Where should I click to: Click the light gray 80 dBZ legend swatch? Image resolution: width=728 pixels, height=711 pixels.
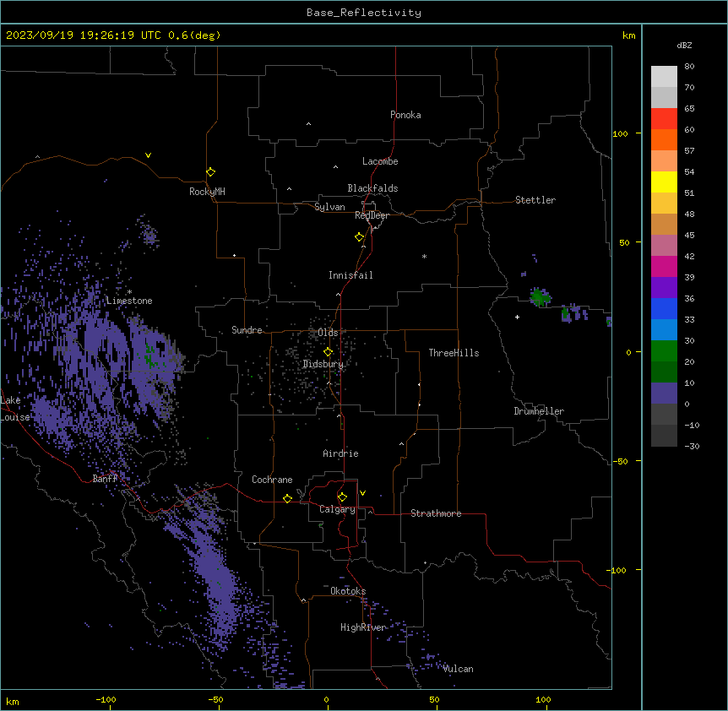(664, 77)
